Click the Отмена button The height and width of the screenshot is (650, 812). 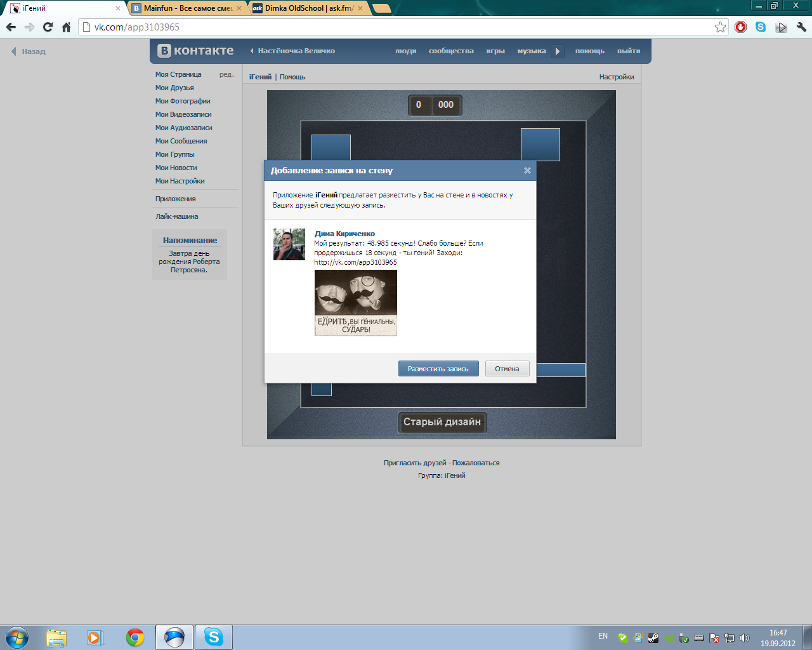pyautogui.click(x=507, y=369)
